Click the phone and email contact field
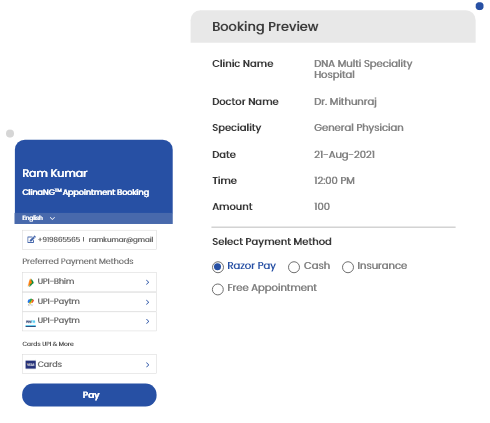 pos(89,240)
